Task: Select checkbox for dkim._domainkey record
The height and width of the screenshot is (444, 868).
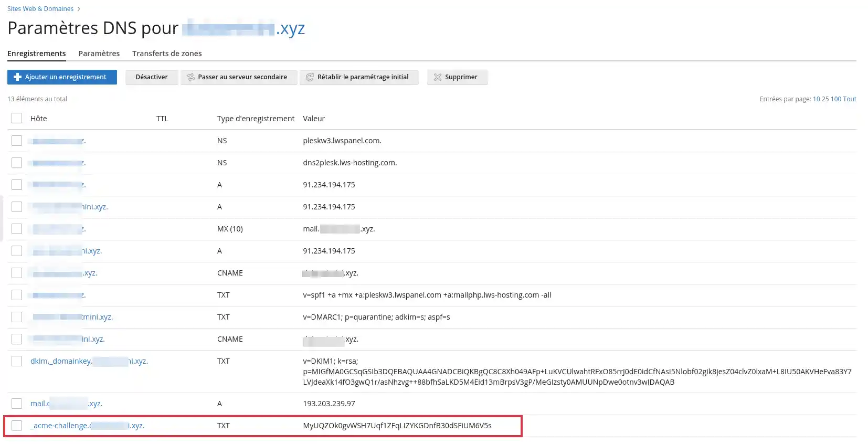Action: pyautogui.click(x=17, y=361)
